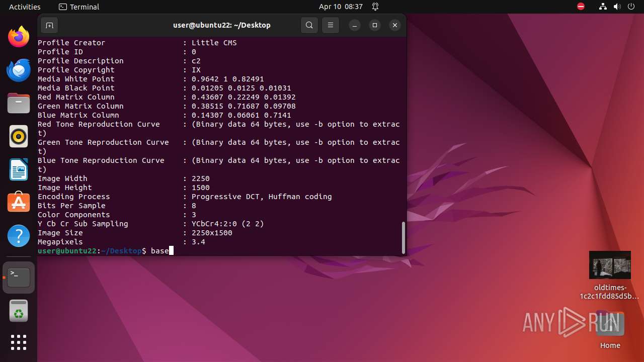Click the 'Image Width' value 2250

[x=201, y=178]
